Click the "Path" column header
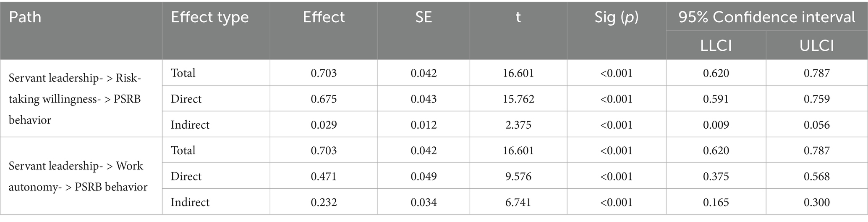Screen dimensions: 868x222 25,18
